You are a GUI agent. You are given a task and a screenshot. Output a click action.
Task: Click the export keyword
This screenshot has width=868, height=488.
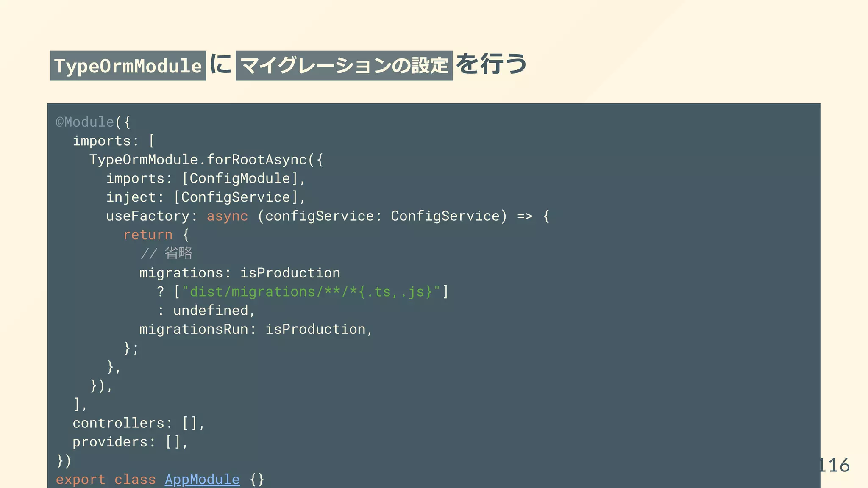(81, 480)
